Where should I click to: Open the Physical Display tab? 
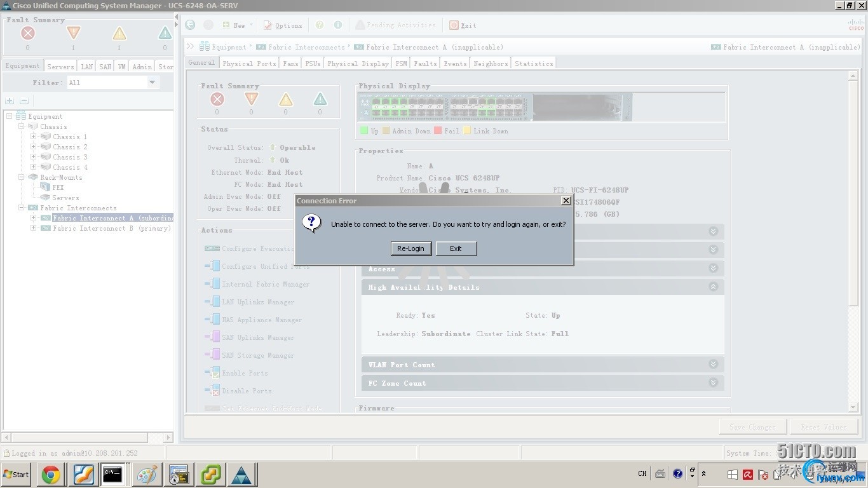point(358,64)
